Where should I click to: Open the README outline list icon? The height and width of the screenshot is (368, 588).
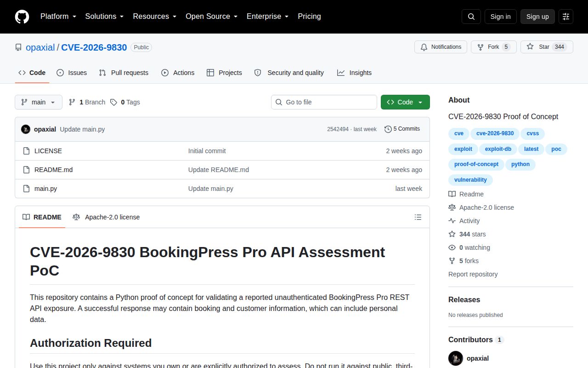click(418, 217)
